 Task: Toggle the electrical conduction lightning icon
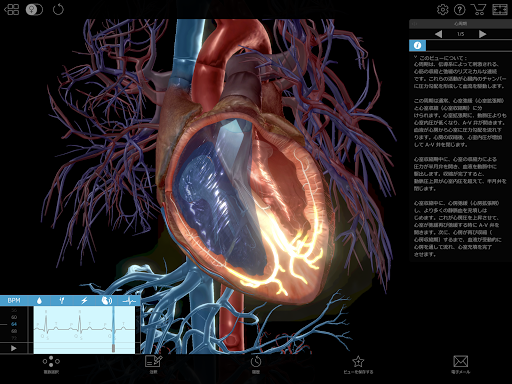84,301
